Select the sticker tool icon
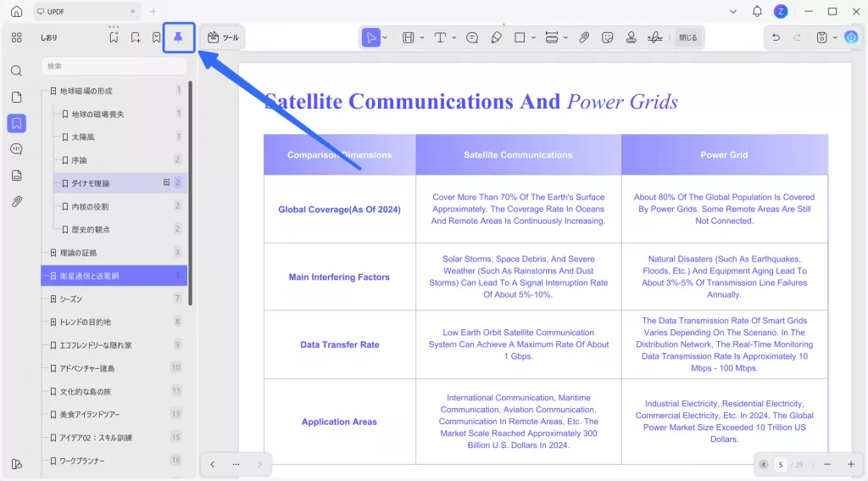 (x=608, y=37)
